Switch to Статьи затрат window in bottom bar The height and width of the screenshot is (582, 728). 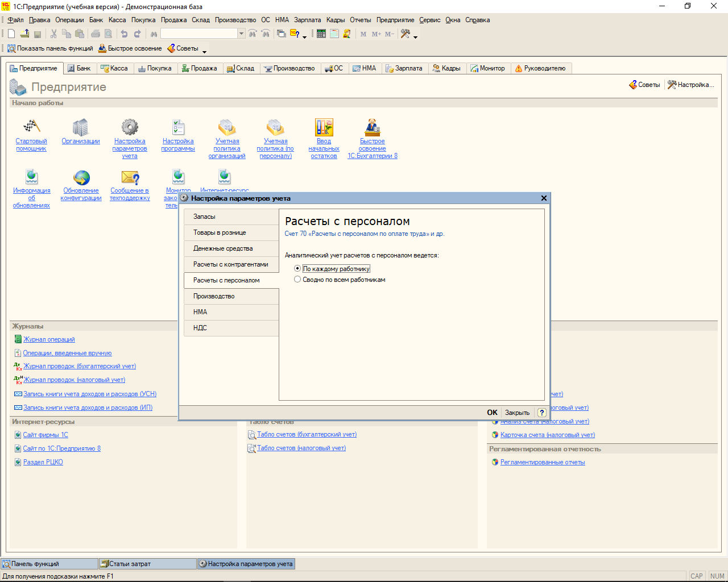(x=147, y=564)
